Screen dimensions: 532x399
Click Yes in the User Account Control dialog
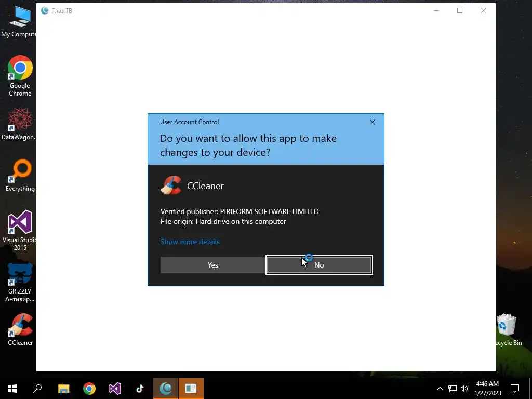pos(212,265)
